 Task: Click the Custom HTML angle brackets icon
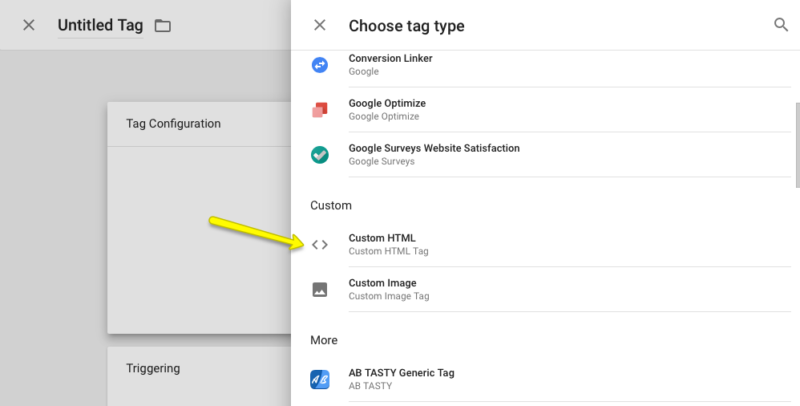click(x=320, y=245)
